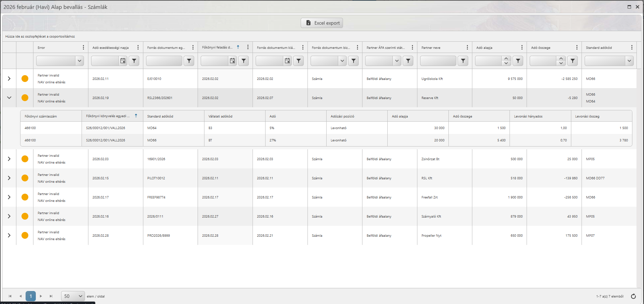
Task: Open the Forrás dokumentum kiá... date picker
Action: tap(287, 61)
